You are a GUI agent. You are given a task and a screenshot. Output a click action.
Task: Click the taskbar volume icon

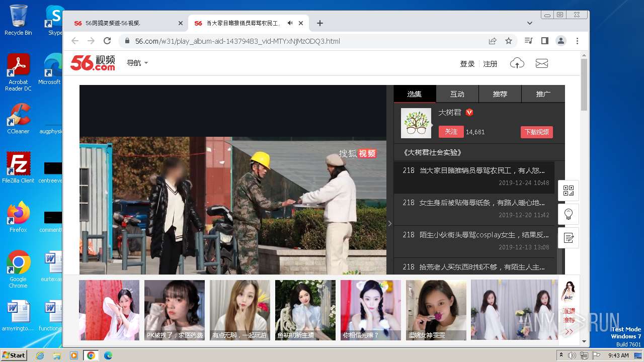[x=572, y=355]
